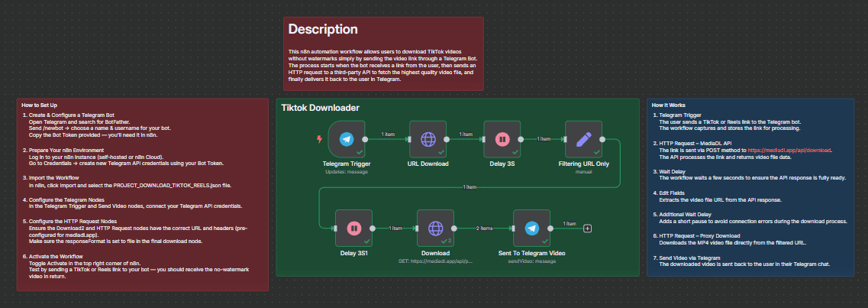868x308 pixels.
Task: Add a node with the plus connector
Action: 588,228
